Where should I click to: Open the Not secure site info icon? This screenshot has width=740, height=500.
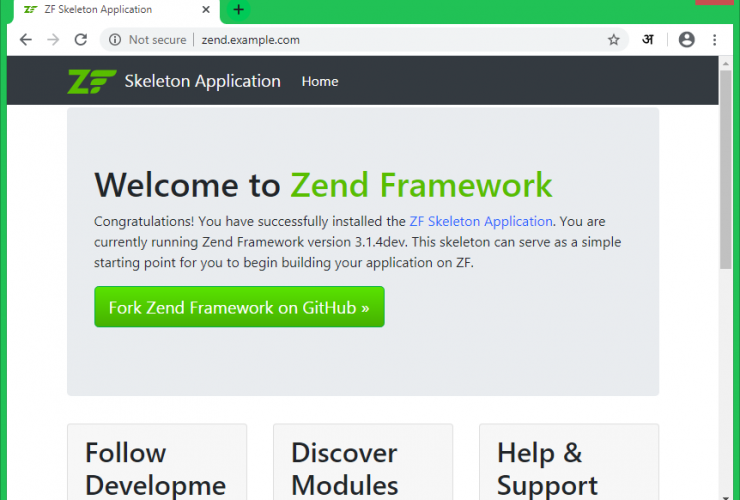[115, 40]
